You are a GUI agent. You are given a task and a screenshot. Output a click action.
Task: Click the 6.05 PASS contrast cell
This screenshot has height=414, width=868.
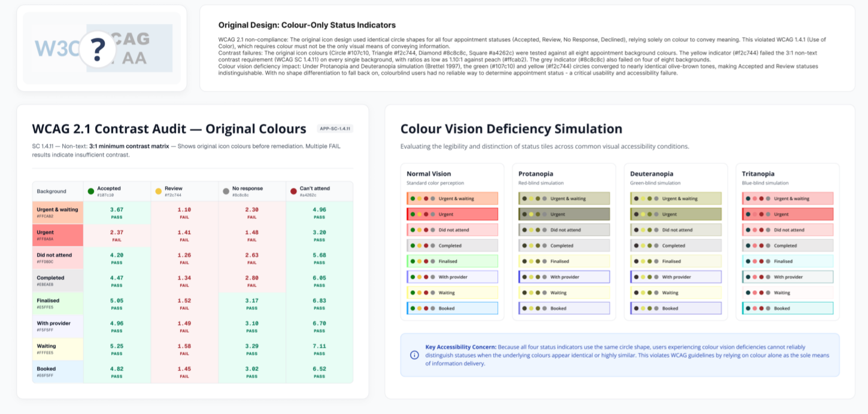coord(320,281)
